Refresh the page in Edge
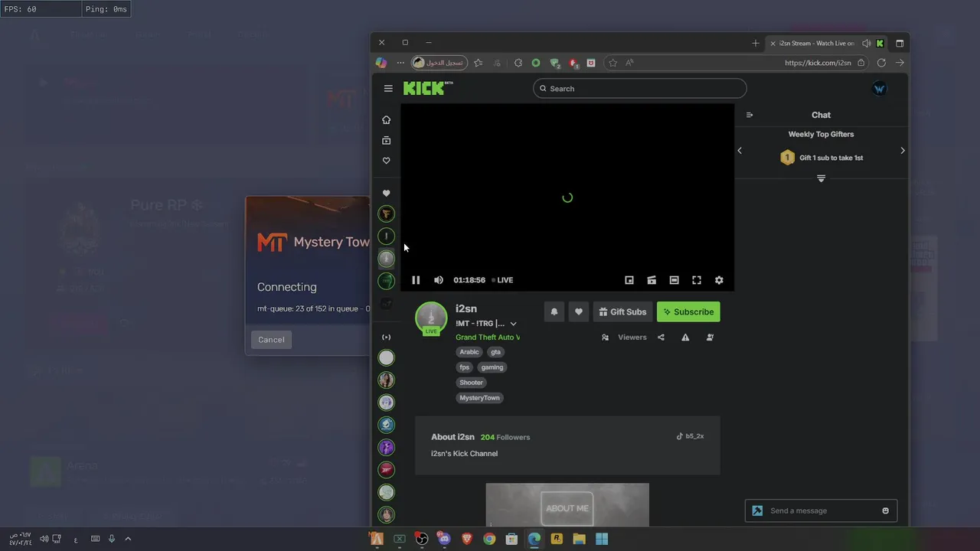 881,63
